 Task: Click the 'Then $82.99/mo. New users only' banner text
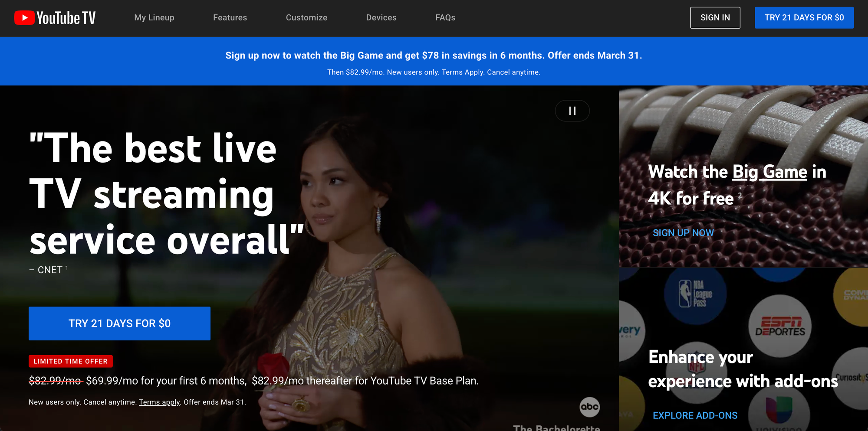(434, 72)
